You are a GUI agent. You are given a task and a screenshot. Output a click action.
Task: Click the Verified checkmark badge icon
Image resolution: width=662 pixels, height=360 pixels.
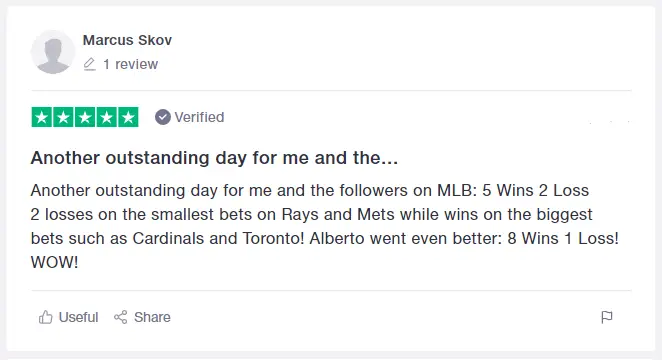click(x=163, y=117)
